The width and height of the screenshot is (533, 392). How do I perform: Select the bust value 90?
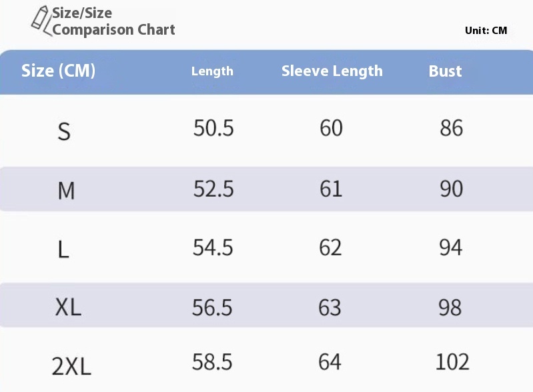(451, 189)
